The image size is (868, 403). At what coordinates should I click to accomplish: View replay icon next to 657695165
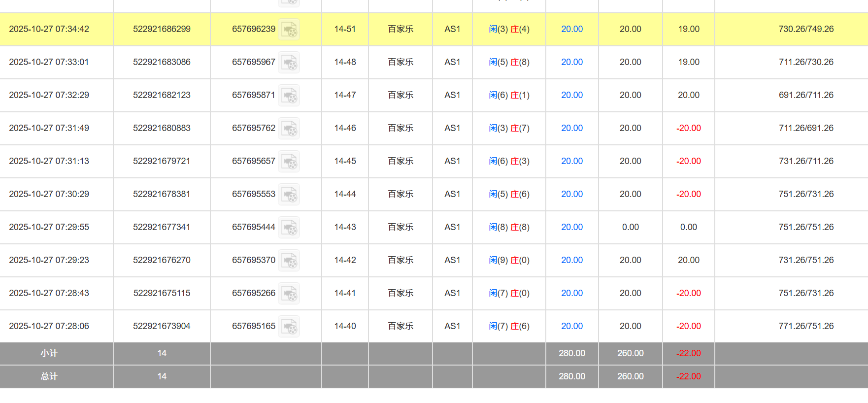[289, 327]
